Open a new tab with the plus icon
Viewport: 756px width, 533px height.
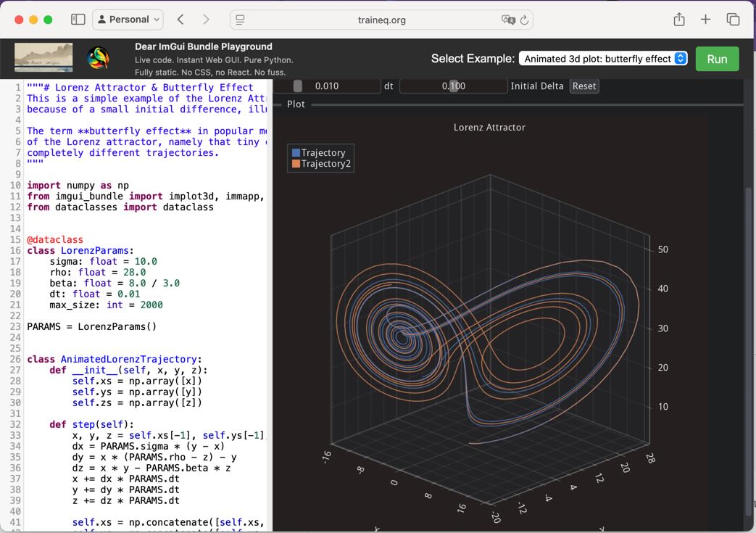[x=705, y=20]
